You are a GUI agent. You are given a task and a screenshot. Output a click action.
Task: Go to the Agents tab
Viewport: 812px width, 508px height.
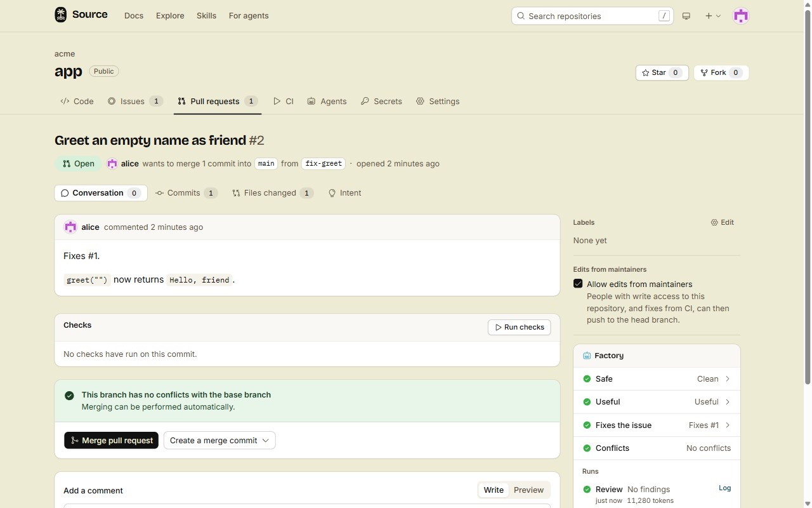click(327, 101)
